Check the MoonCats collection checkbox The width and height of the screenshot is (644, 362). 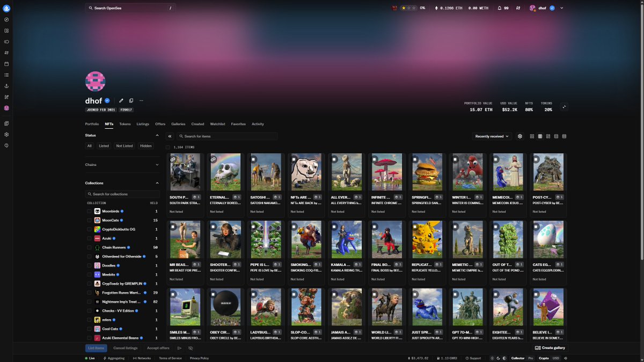[90, 220]
